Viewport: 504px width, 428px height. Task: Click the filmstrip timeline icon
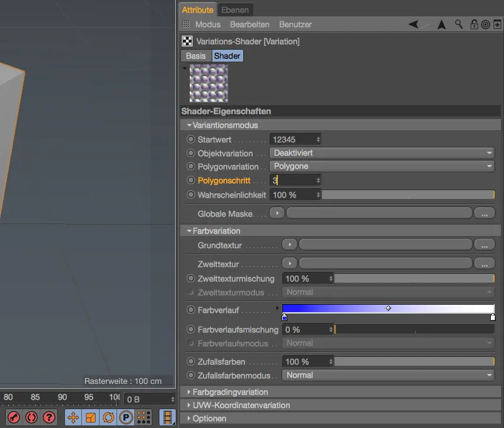[x=168, y=417]
